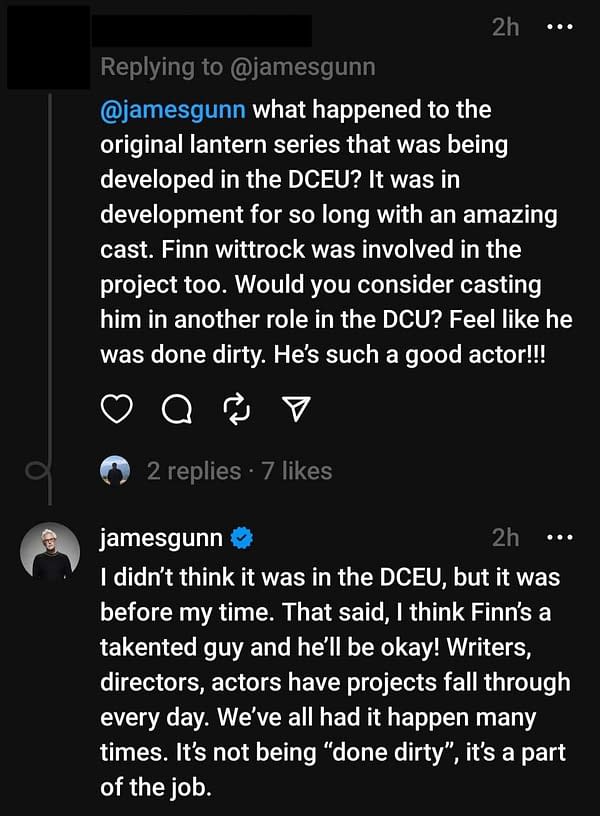
Task: Click small replier avatar beside replies count
Action: [116, 471]
